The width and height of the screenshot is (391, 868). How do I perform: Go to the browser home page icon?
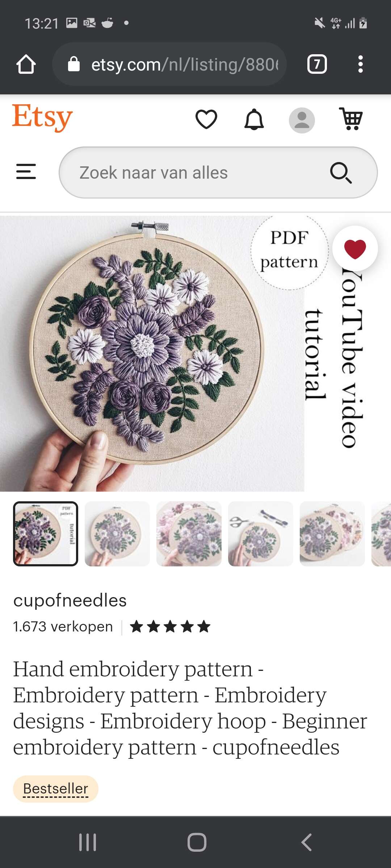(x=26, y=64)
